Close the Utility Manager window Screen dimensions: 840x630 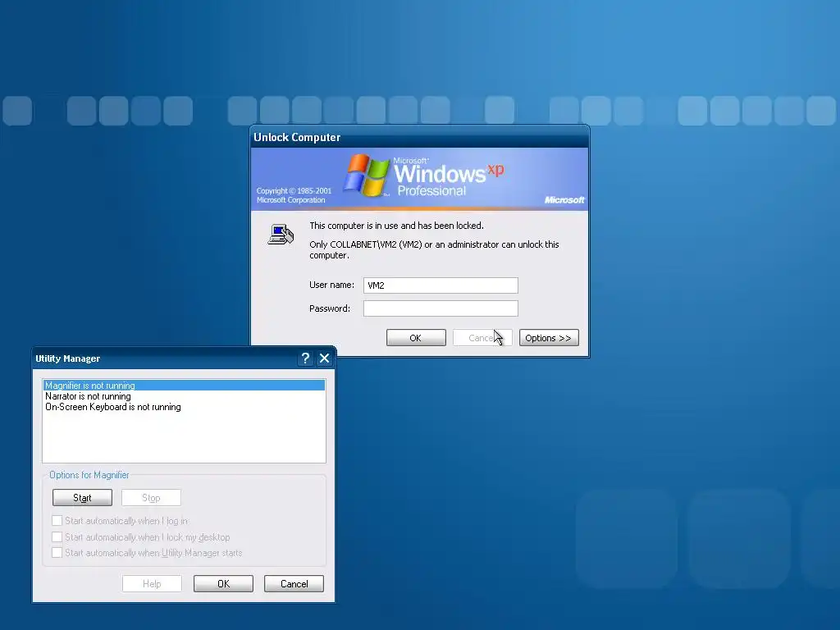tap(324, 358)
